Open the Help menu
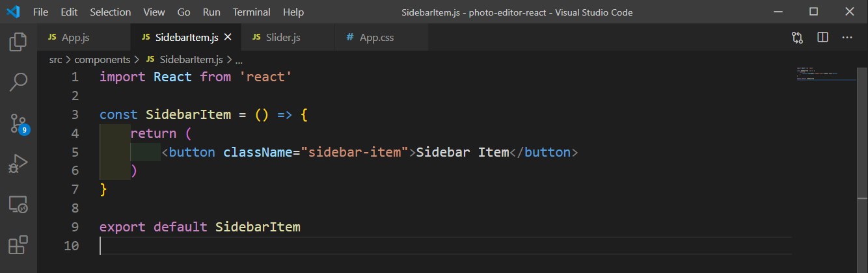868x273 pixels. [293, 12]
